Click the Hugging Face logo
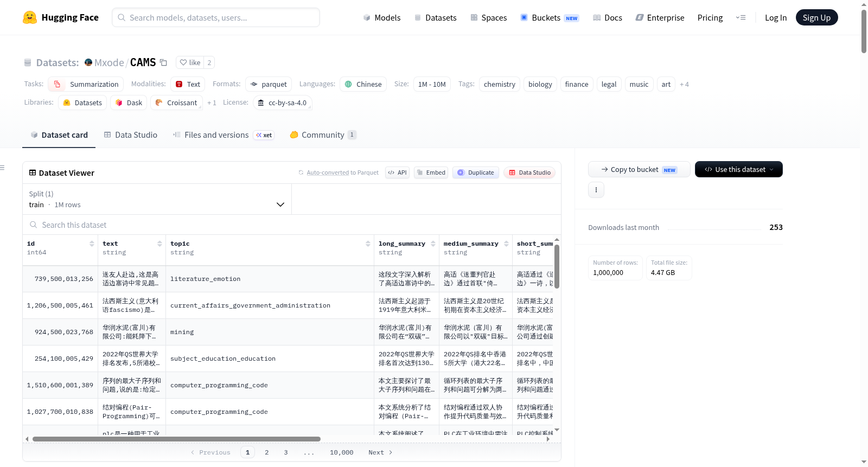This screenshot has height=467, width=868. pos(61,17)
